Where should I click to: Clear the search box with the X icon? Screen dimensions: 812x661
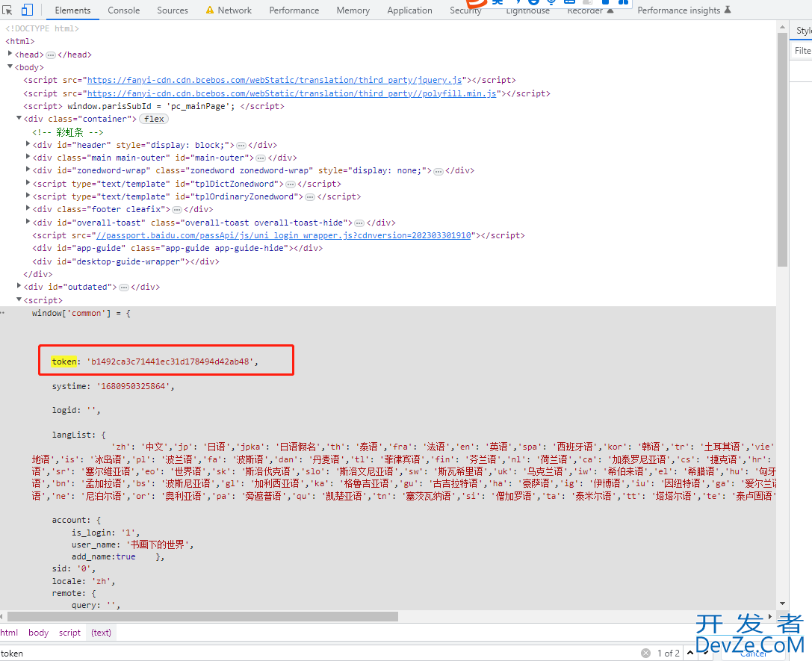[645, 654]
